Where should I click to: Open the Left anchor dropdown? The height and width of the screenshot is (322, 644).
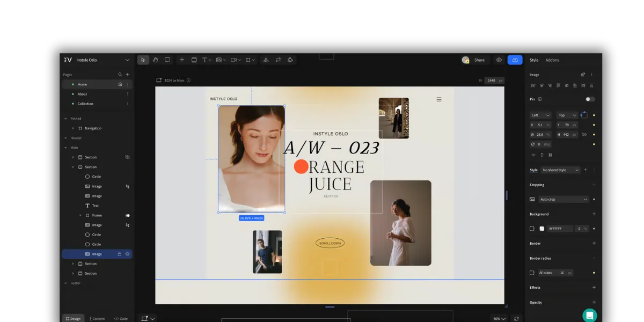pyautogui.click(x=540, y=115)
